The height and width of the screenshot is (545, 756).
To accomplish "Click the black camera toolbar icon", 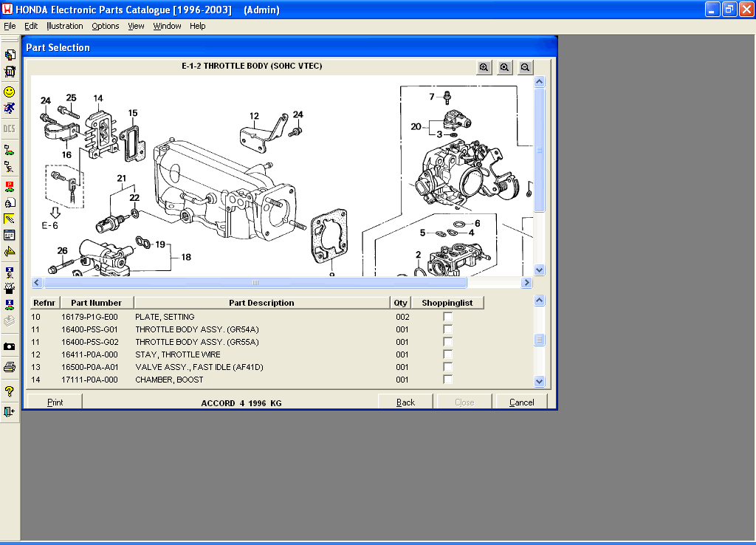I will coord(10,347).
